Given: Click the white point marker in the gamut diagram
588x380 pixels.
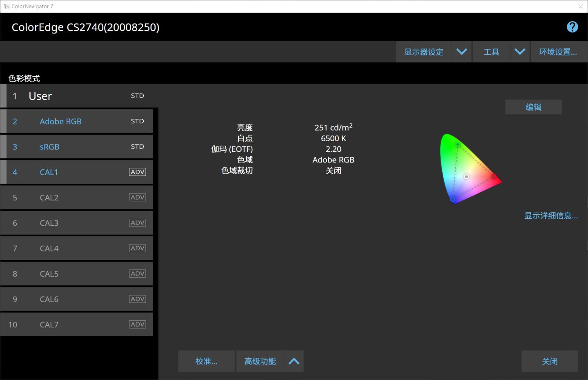Looking at the screenshot, I should (x=466, y=176).
